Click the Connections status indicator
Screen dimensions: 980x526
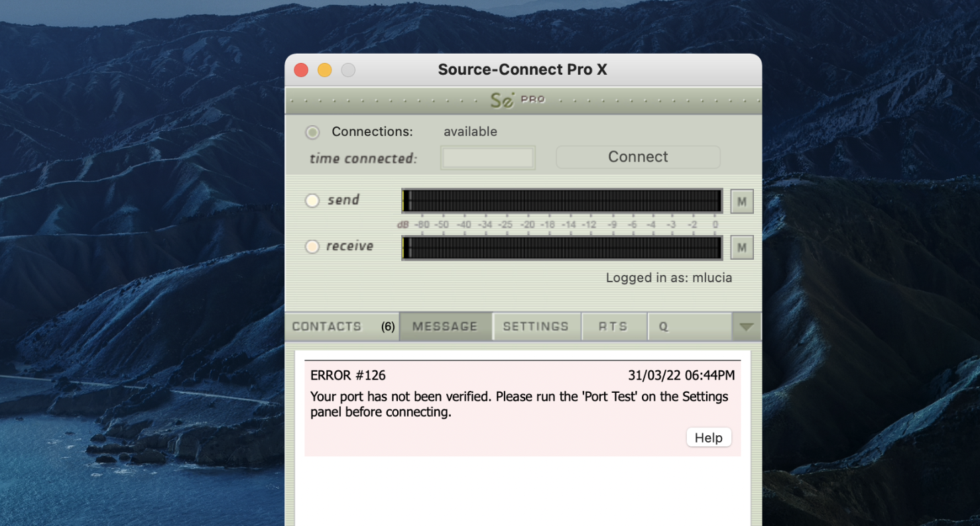312,132
